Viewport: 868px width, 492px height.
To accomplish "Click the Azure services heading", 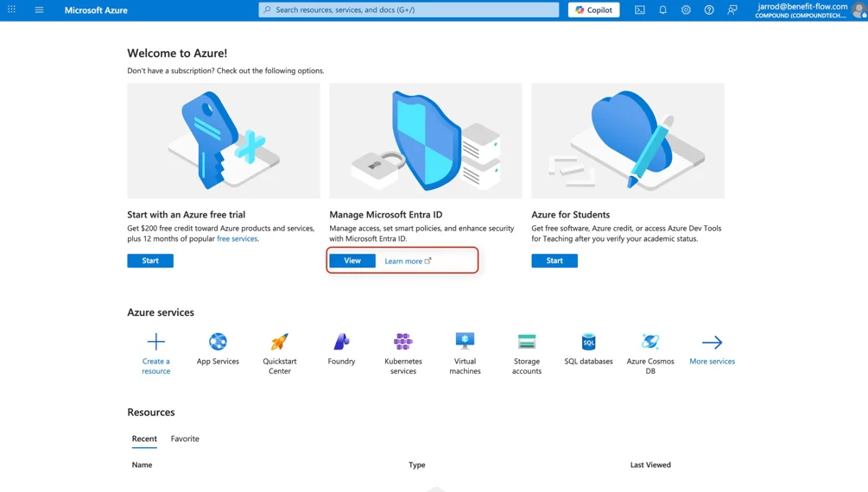I will coord(161,312).
